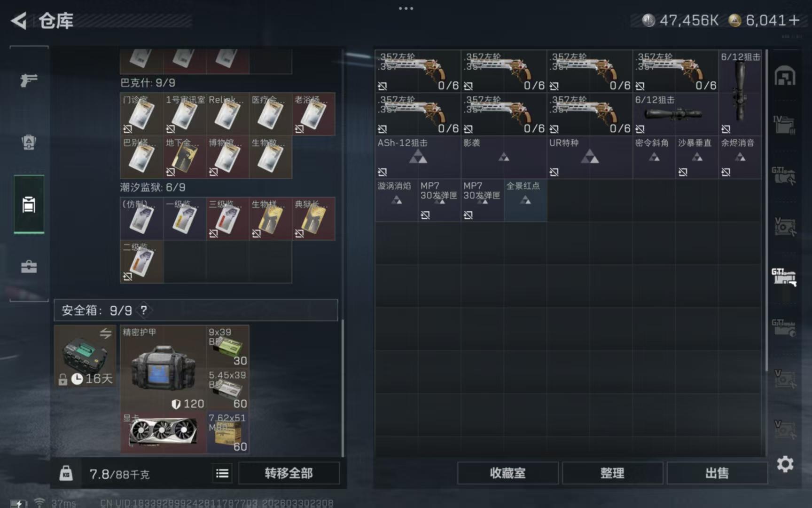812x508 pixels.
Task: Switch to the backpack sidebar tab
Action: 29,142
